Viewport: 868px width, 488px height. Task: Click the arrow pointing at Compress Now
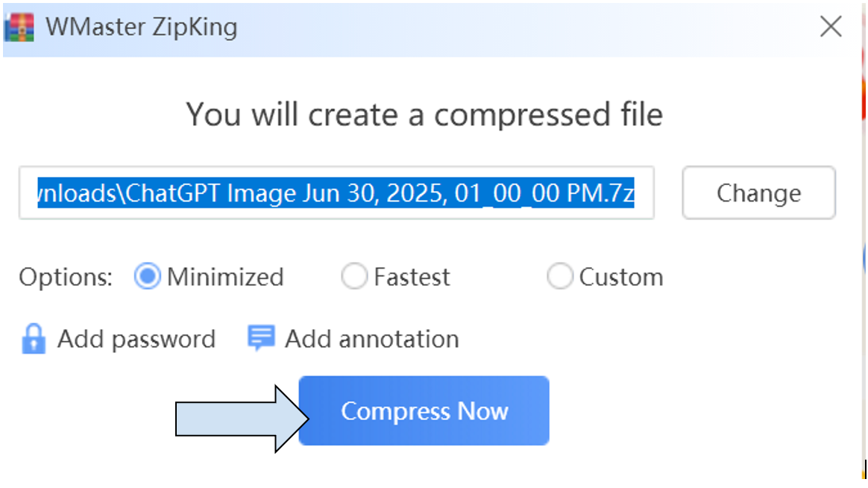pos(240,418)
